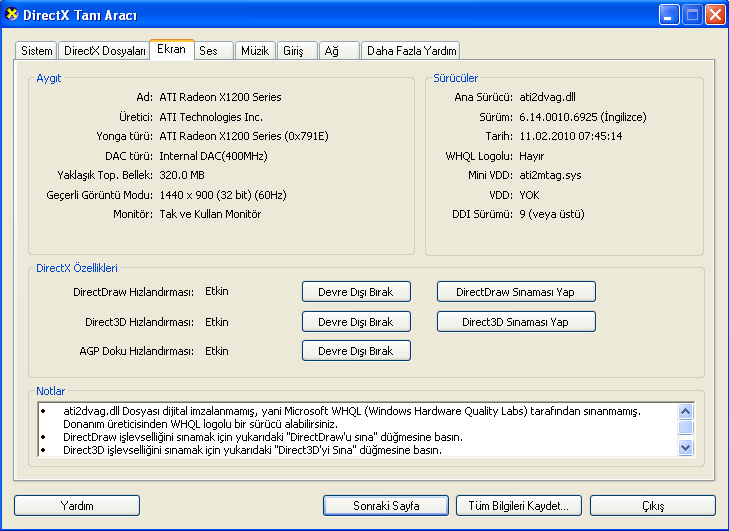Exit using the Çıkış button
The image size is (729, 531).
coord(653,506)
